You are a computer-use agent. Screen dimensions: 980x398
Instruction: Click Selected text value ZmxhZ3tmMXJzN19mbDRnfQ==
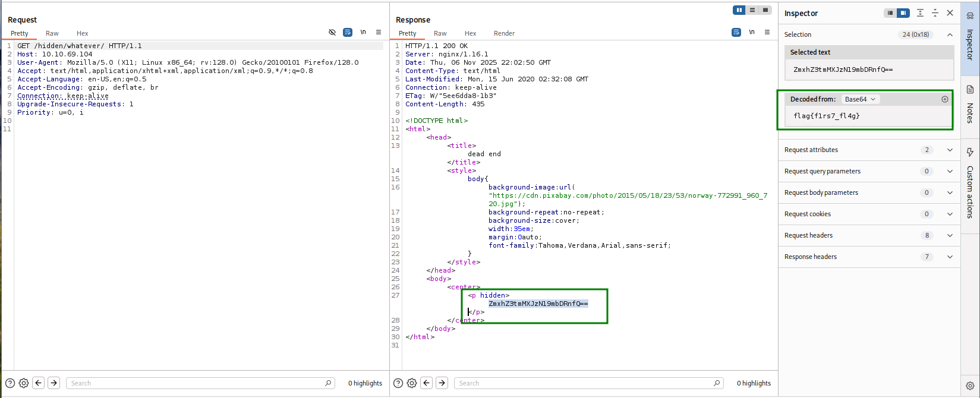pyautogui.click(x=843, y=70)
